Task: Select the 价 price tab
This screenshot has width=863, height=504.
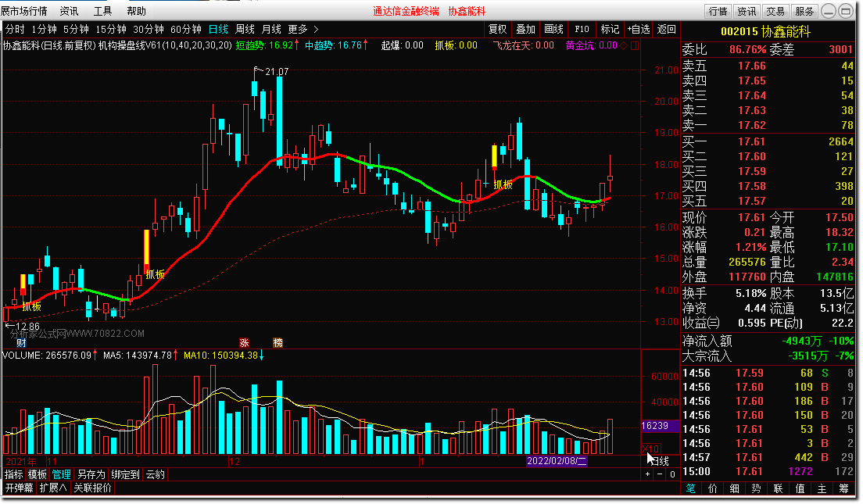Action: pos(712,488)
